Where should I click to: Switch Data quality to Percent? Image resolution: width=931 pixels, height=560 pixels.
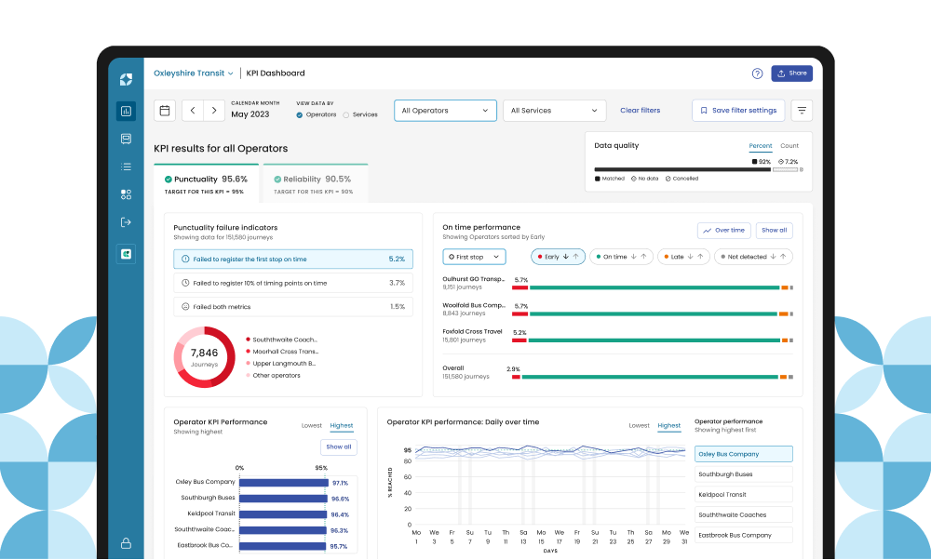pyautogui.click(x=761, y=146)
